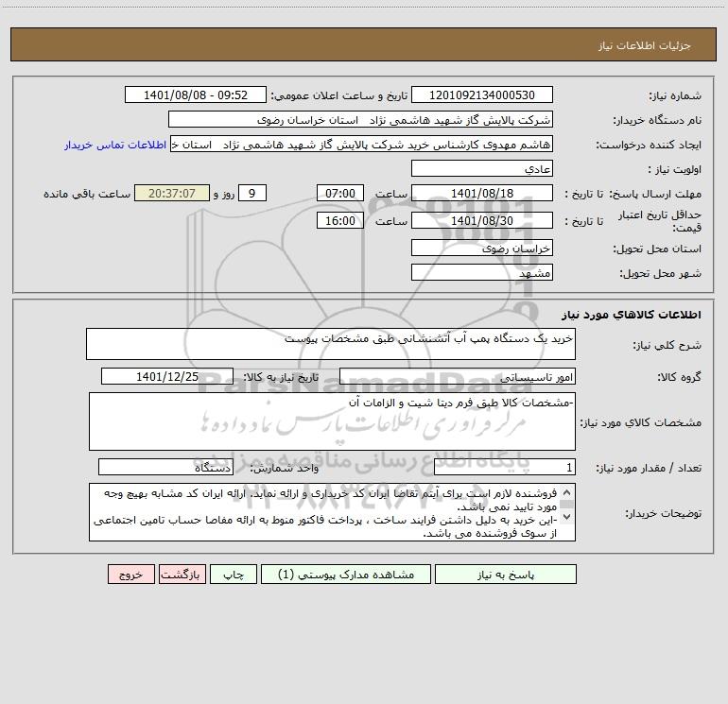
Task: Click the استان محل تحویل field
Action: coord(482,248)
